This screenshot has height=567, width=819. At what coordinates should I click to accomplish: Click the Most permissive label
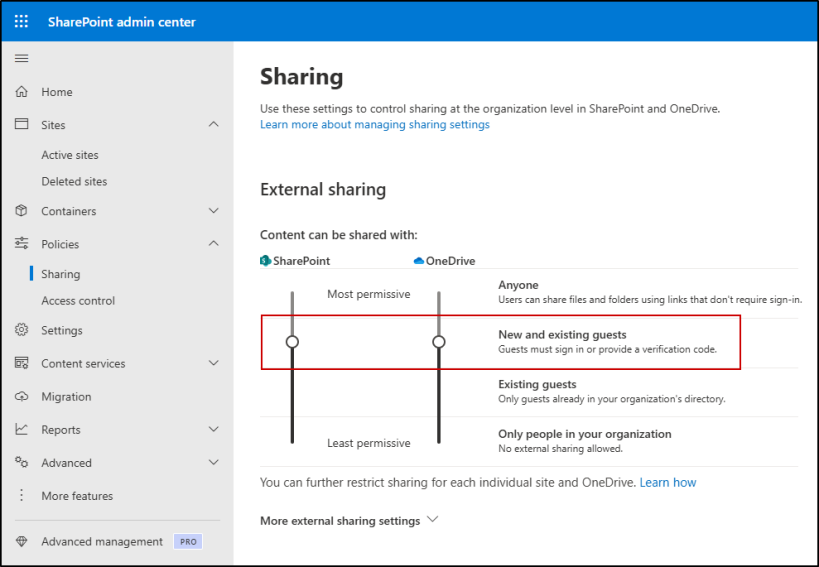point(369,294)
